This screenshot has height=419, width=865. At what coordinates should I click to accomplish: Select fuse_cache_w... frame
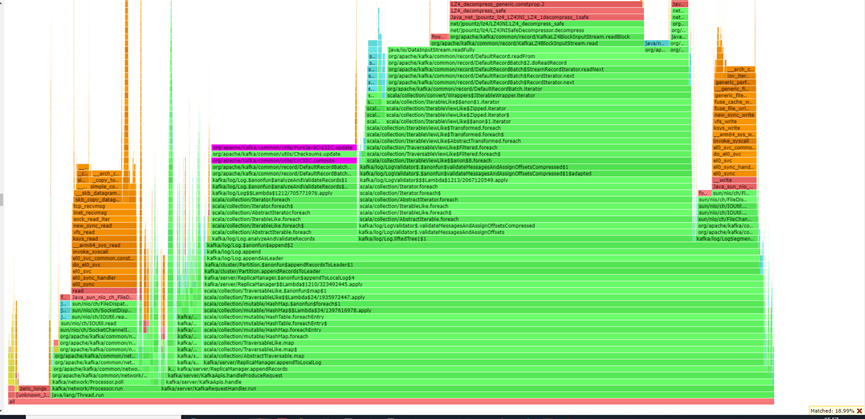[x=734, y=102]
